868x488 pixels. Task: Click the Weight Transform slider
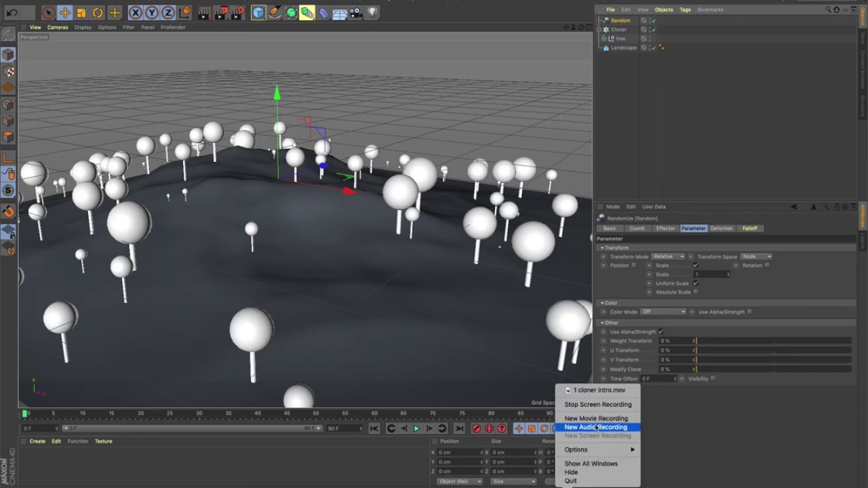tap(773, 341)
